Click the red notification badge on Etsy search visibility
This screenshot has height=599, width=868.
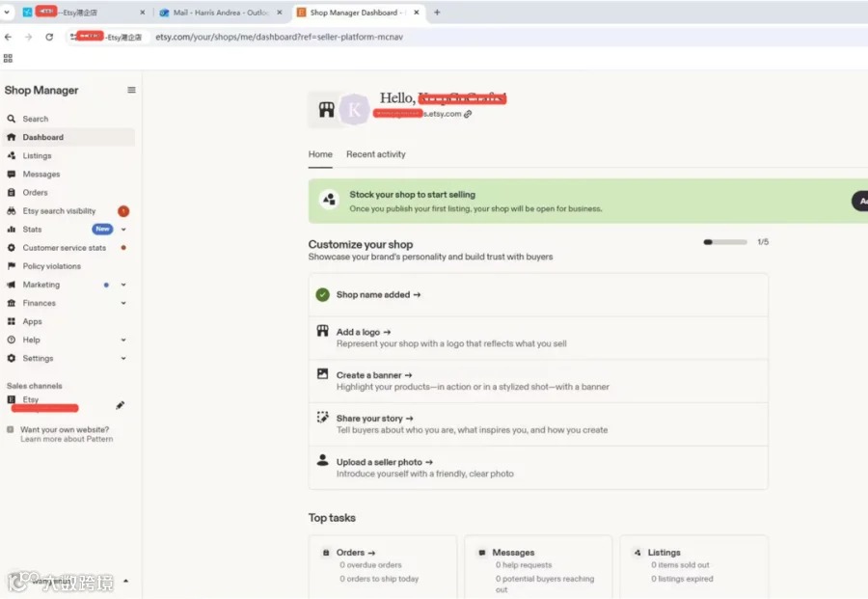[x=123, y=211]
